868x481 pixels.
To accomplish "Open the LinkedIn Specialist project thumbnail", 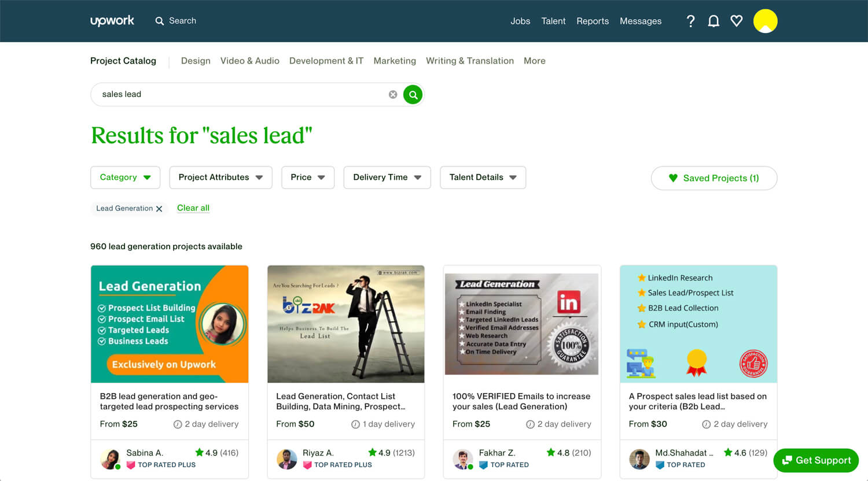I will pyautogui.click(x=522, y=324).
